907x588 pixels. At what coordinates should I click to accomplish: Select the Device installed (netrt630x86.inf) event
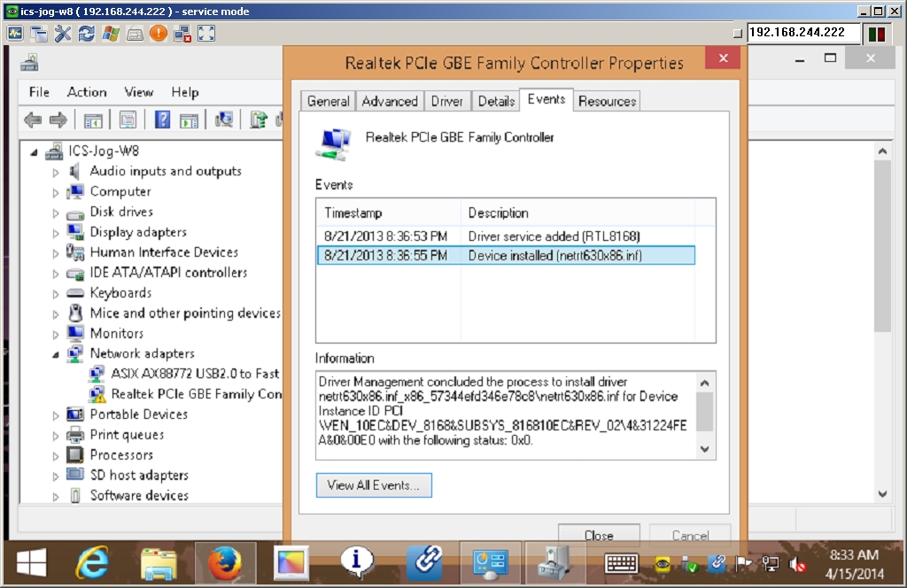point(506,256)
